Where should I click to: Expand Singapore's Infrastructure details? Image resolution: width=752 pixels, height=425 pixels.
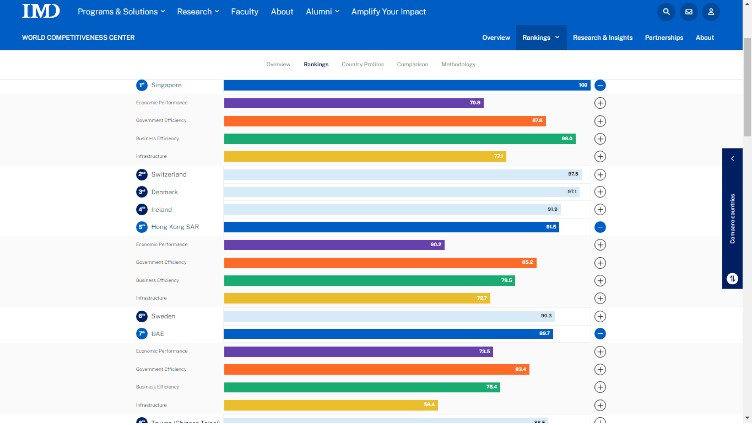600,156
